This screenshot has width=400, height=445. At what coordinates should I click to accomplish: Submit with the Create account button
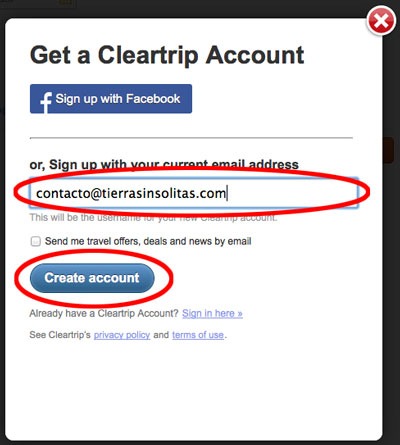click(92, 278)
